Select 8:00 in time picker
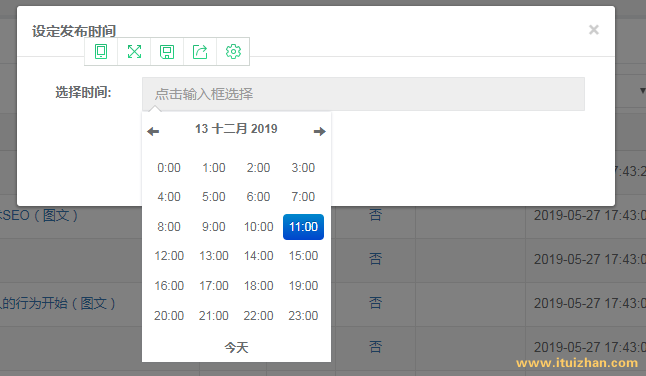Screen dimensions: 646x376 (x=169, y=227)
